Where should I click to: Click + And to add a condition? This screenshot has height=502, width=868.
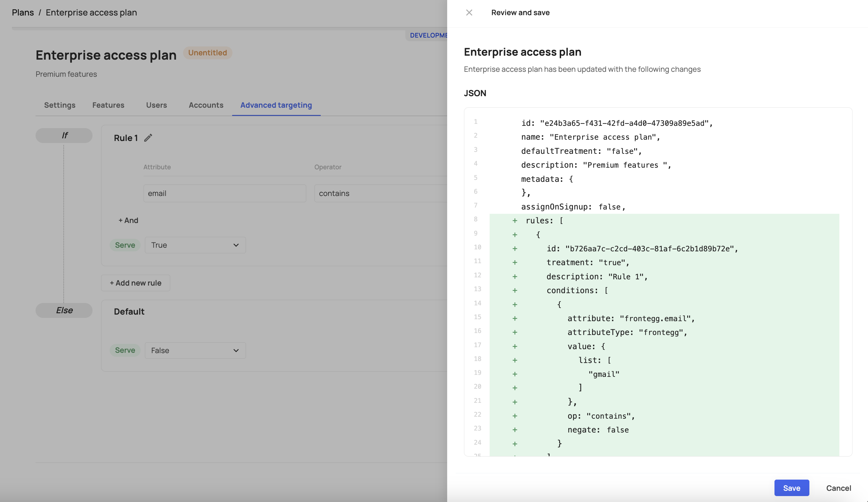(128, 220)
